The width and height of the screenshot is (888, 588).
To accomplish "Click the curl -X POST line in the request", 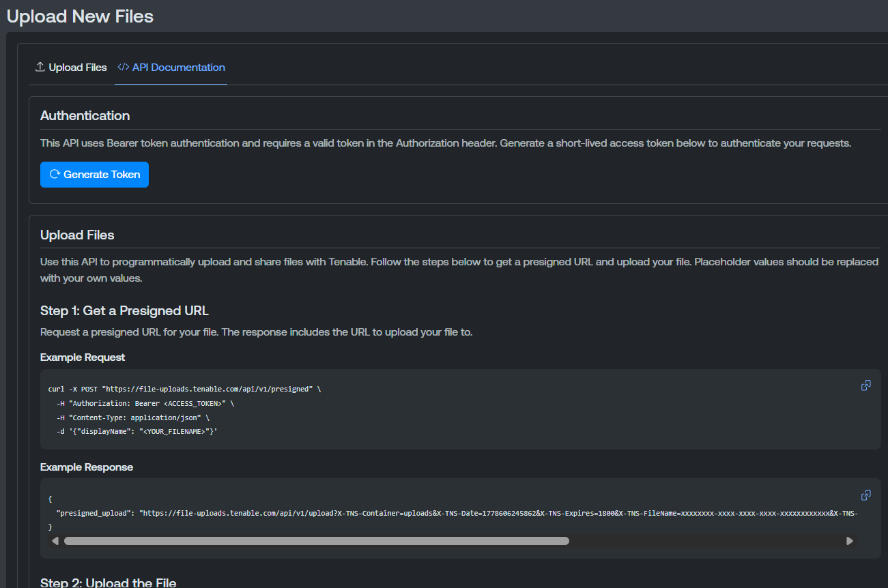I will click(184, 389).
